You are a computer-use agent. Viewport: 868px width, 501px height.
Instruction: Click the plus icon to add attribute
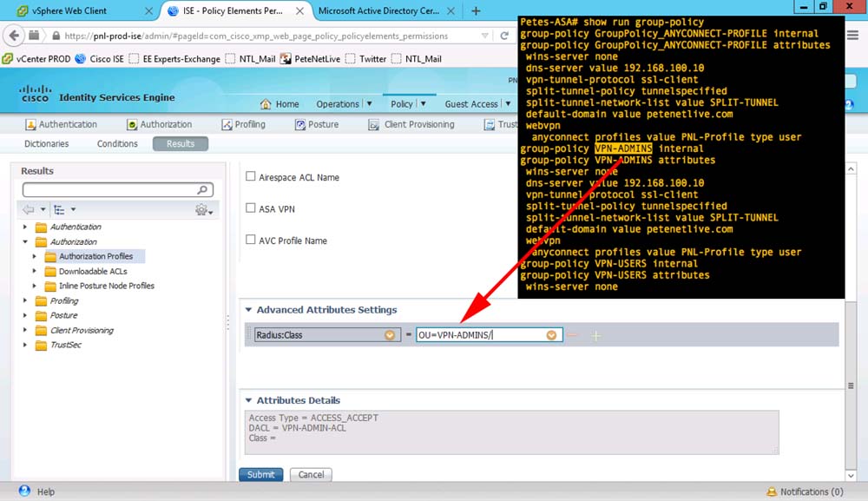[595, 335]
